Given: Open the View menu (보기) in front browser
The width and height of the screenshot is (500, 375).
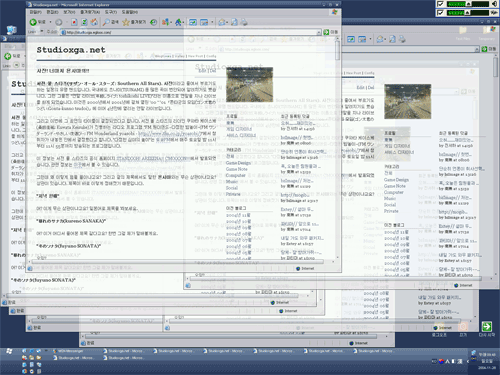Looking at the screenshot, I should coord(69,12).
